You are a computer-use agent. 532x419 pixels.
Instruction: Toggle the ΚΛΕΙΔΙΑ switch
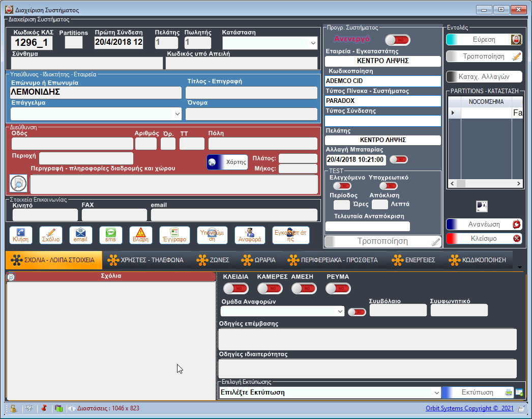235,288
